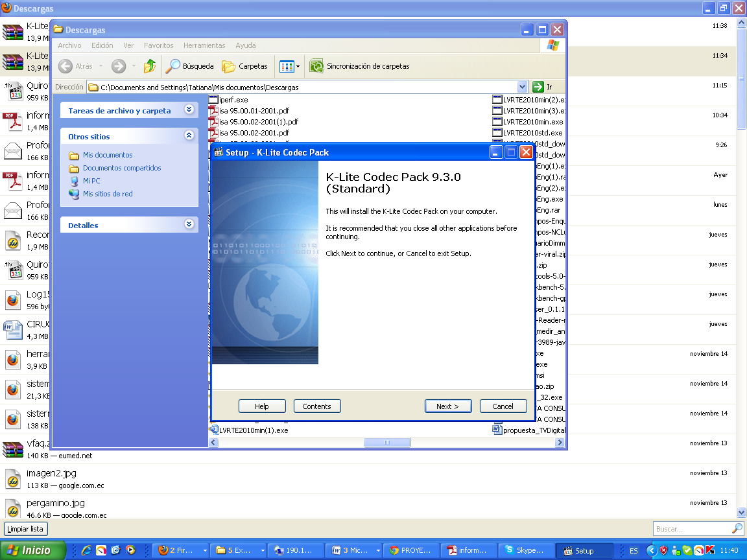Click search magnifier icon in downloads window
The image size is (747, 560).
point(737,528)
